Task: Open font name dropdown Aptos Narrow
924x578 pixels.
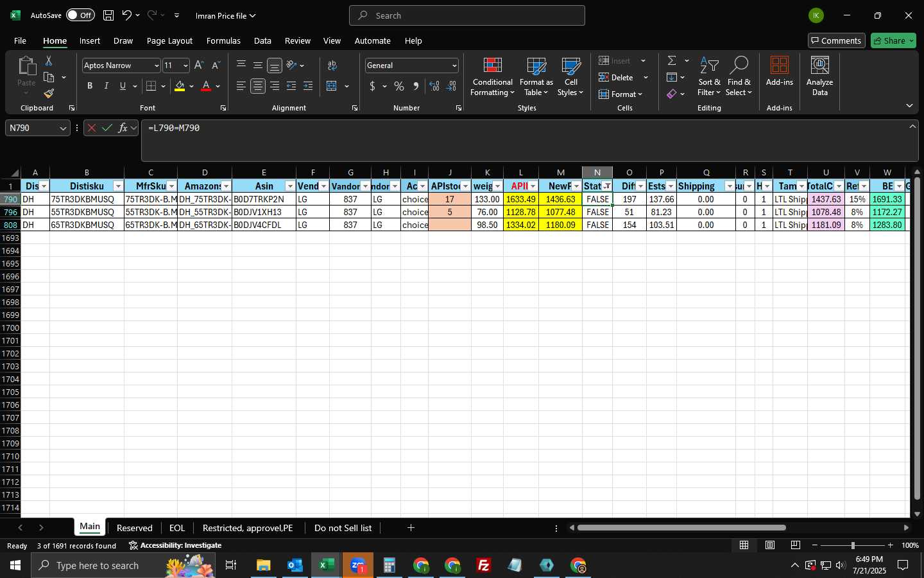Action: (156, 66)
